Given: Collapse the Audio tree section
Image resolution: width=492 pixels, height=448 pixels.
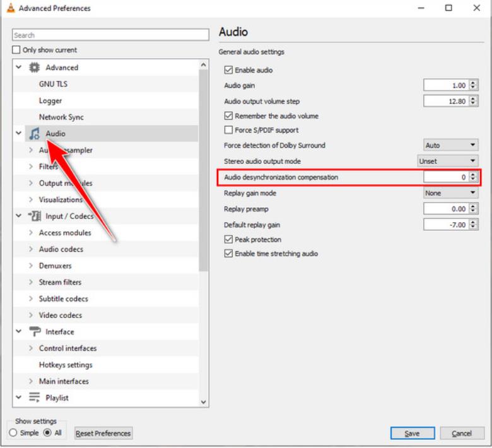Looking at the screenshot, I should (19, 133).
